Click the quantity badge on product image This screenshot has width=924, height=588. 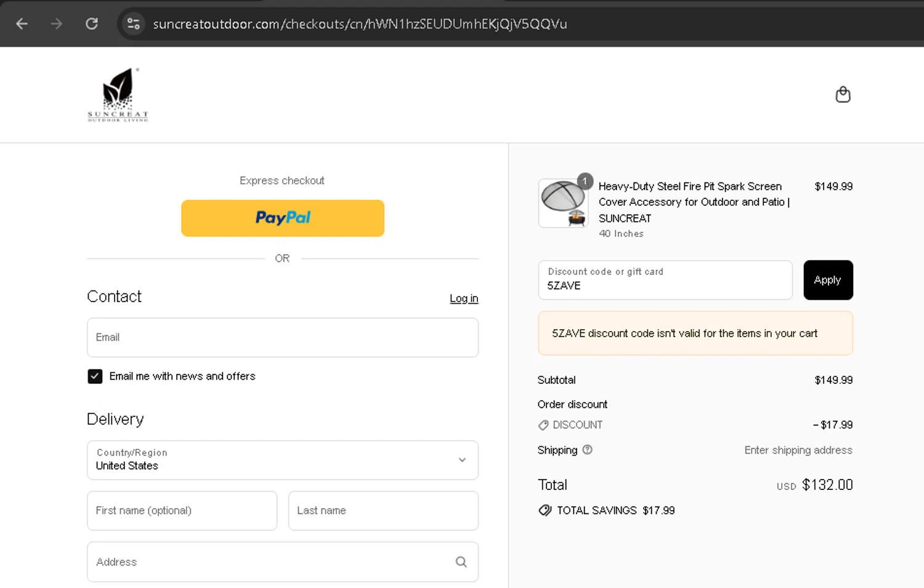click(585, 181)
